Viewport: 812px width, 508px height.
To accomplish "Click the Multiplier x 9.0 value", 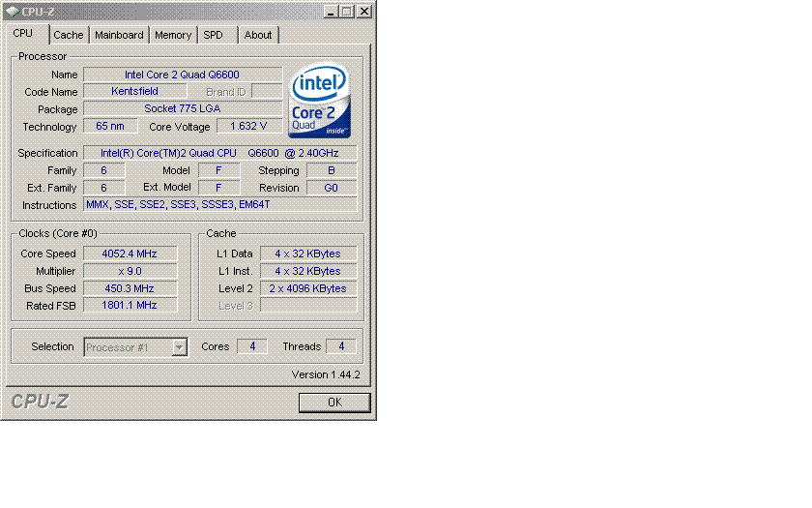I will 130,271.
